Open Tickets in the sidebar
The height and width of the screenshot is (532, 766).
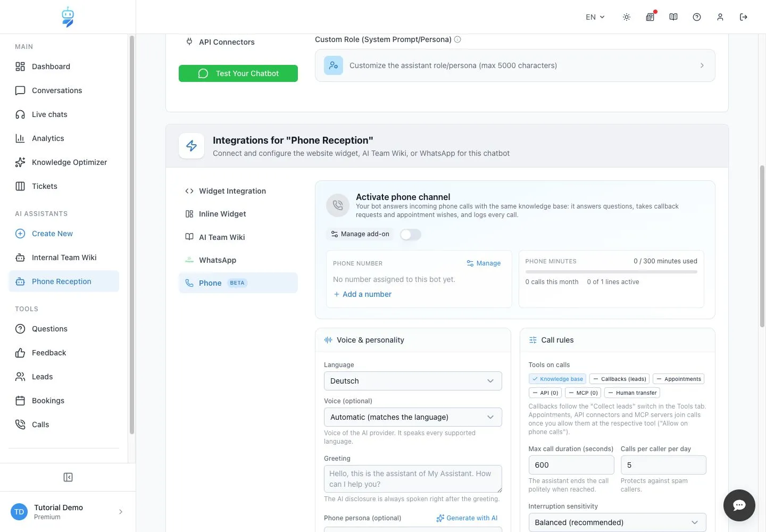tap(64, 186)
